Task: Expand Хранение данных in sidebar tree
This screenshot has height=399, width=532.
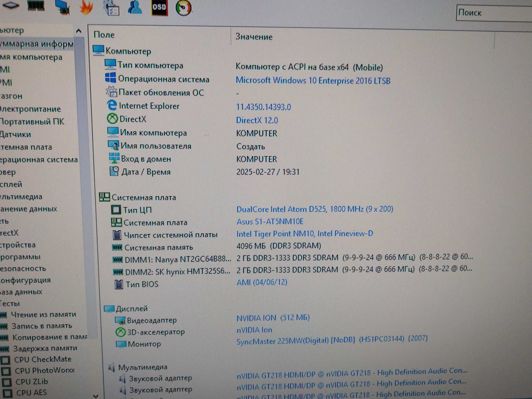Action: click(28, 209)
